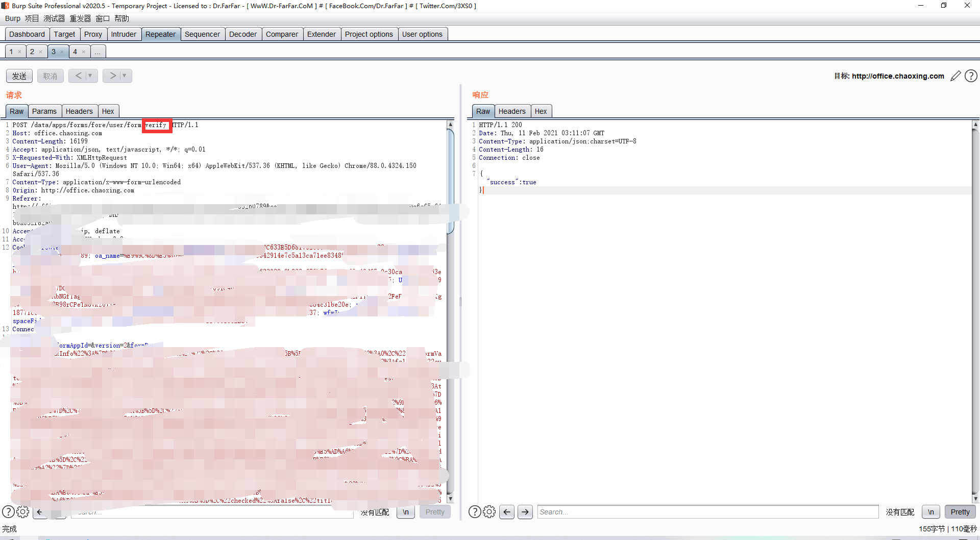Expand the forward history dropdown arrow
This screenshot has width=980, height=540.
click(124, 76)
